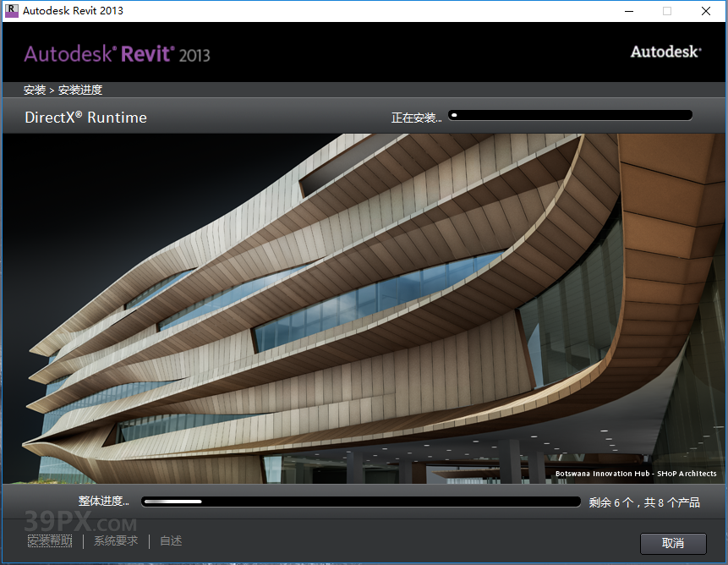Select the 安装进度 breadcrumb step
The height and width of the screenshot is (565, 728).
(80, 89)
